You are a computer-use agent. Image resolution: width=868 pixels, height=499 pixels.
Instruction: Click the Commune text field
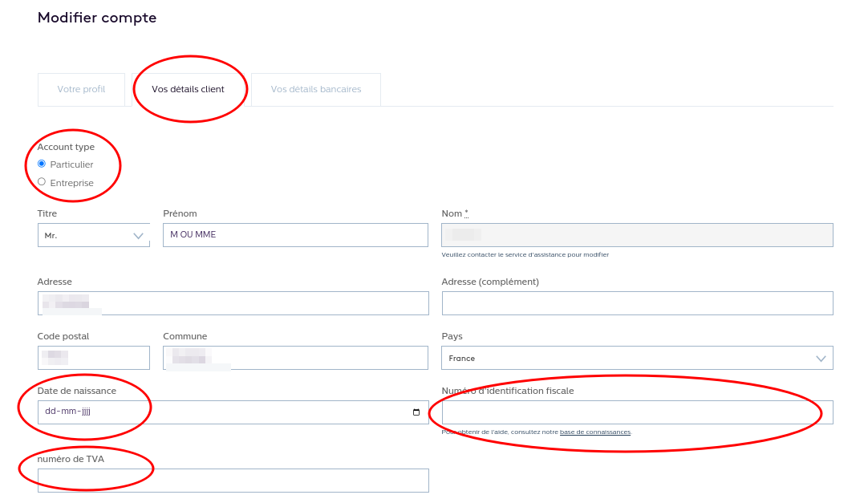click(295, 358)
